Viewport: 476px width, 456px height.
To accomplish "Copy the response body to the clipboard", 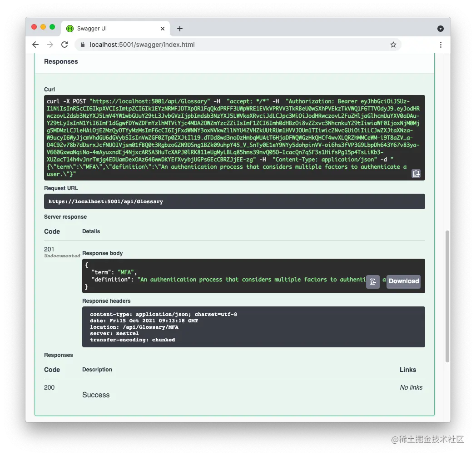I will pos(373,281).
